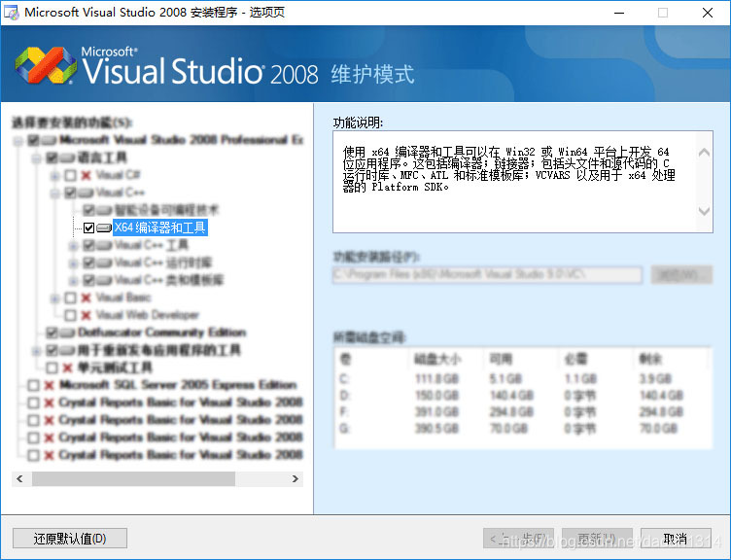Viewport: 731px width, 560px height.
Task: Expand the Visual C# tree node
Action: (55, 175)
